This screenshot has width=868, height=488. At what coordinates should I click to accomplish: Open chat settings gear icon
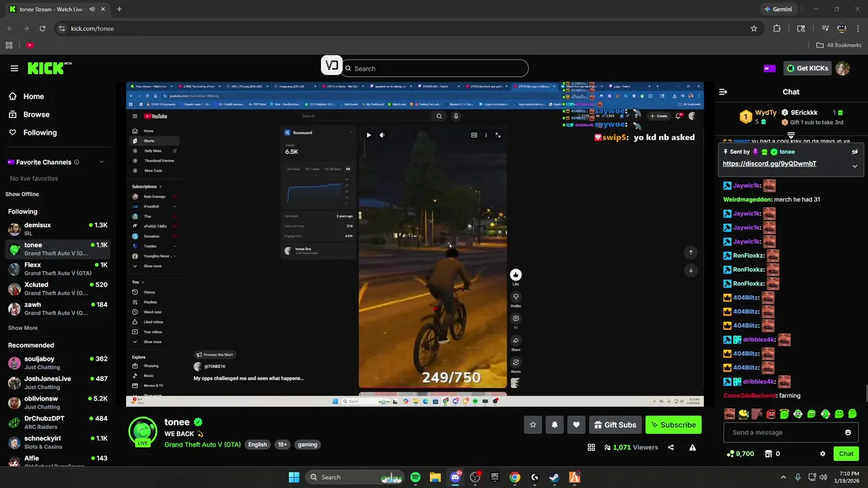(823, 453)
